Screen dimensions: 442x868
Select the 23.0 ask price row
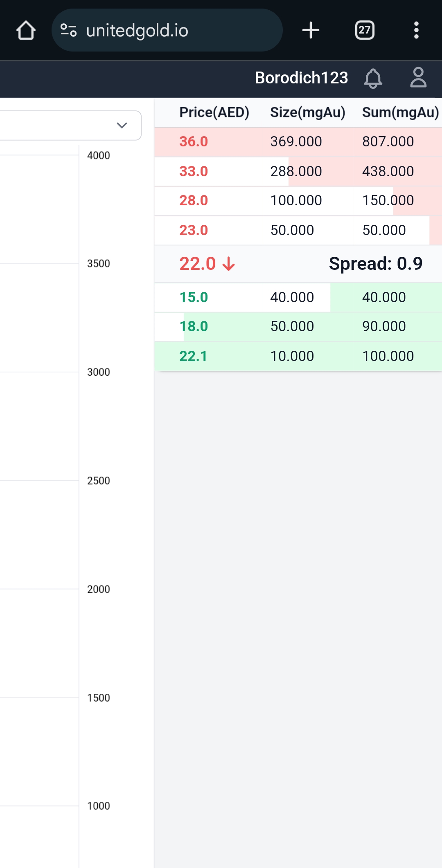tap(298, 230)
